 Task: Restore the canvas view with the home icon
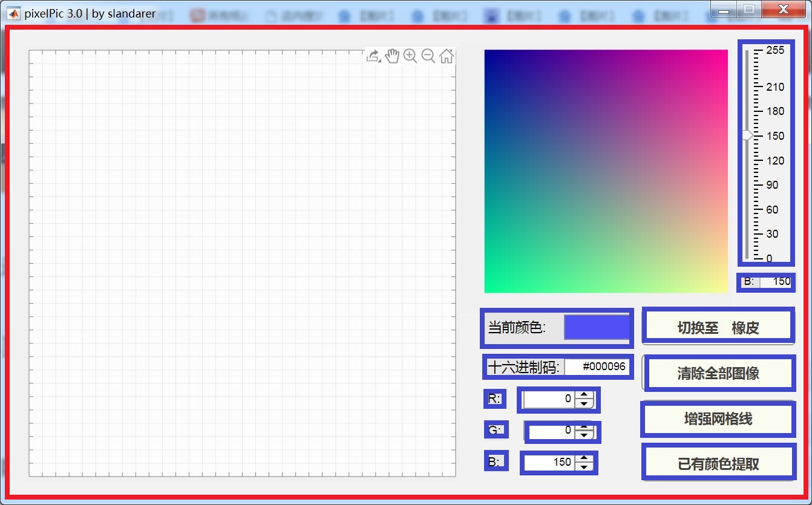coord(447,56)
